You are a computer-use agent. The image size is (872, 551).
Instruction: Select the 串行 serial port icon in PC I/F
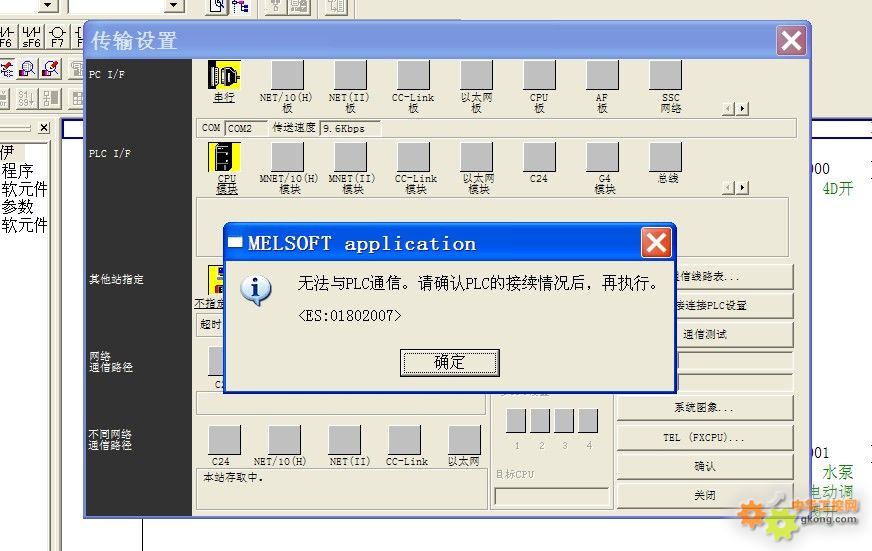pos(224,75)
